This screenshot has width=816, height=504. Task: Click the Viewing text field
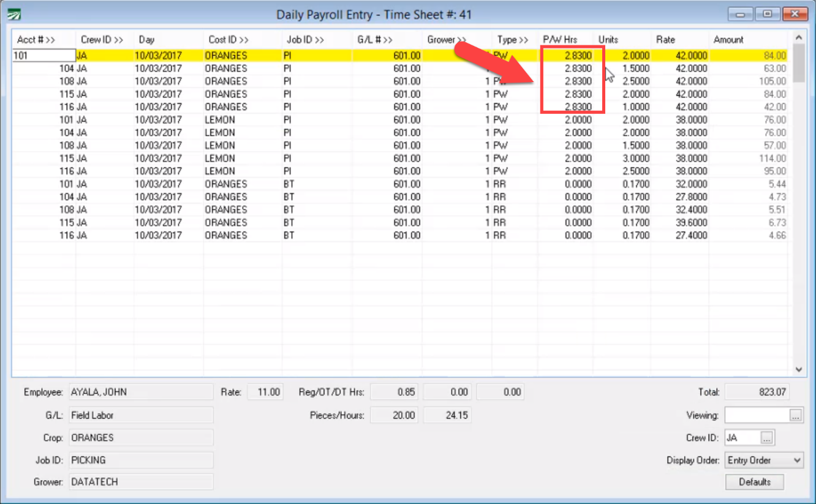(757, 415)
